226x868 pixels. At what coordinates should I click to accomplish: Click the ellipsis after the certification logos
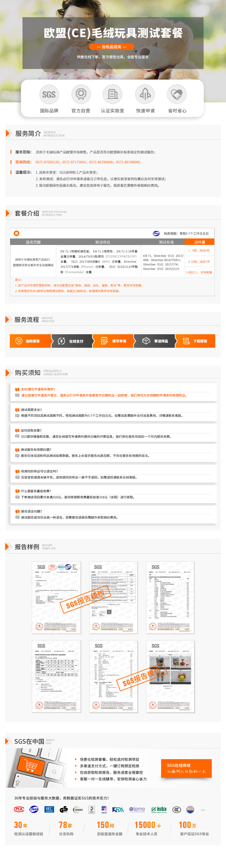[203, 810]
